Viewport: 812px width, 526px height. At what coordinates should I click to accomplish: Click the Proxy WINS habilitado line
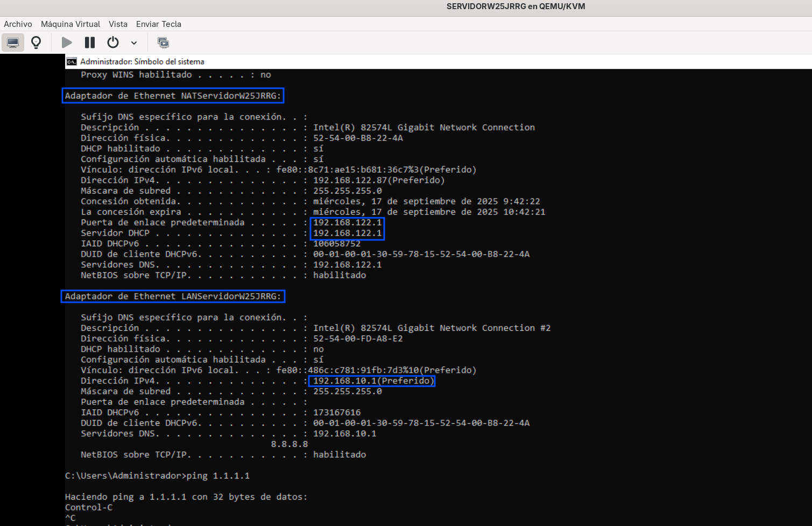coord(176,75)
